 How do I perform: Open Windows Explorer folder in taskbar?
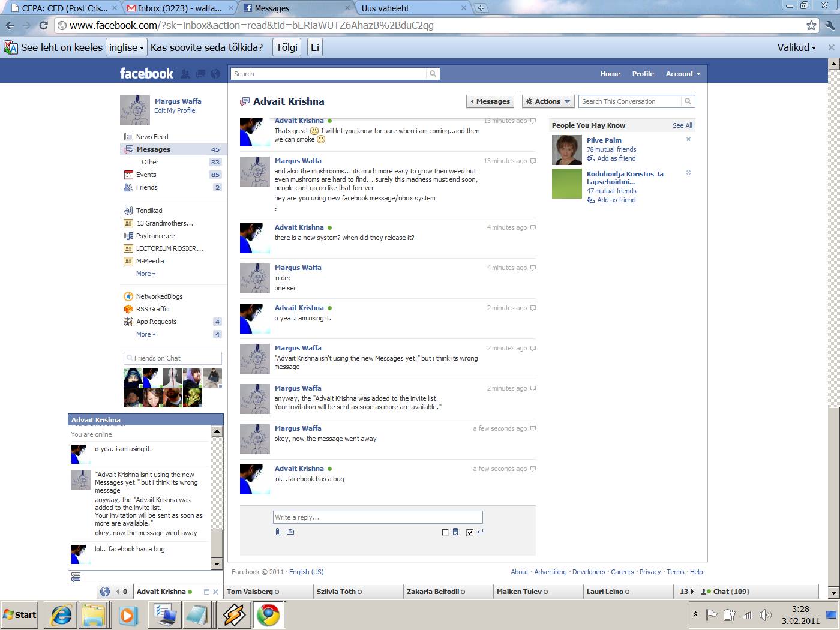point(94,615)
